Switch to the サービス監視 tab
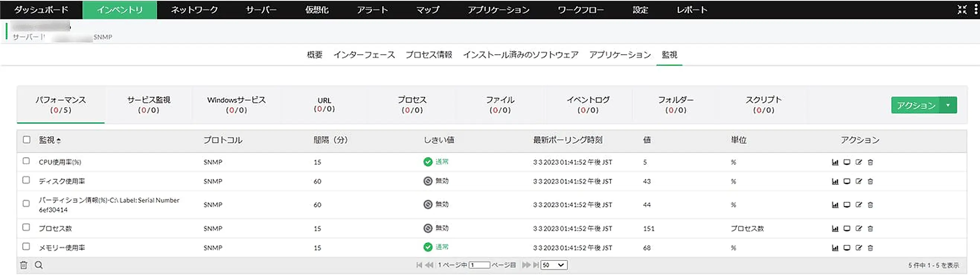The image size is (980, 278). click(148, 105)
